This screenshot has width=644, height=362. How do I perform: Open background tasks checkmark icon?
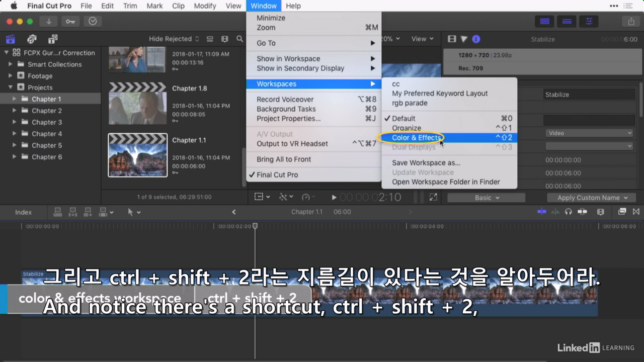[x=93, y=21]
